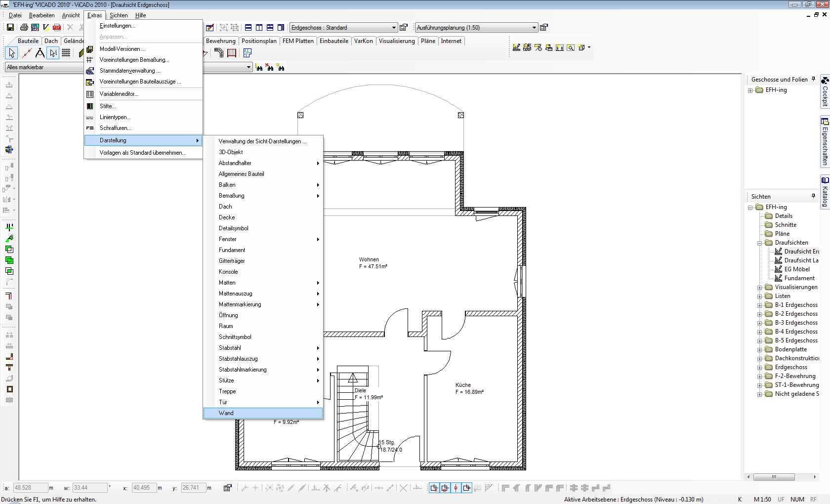Select the compass measuring tool

click(40, 53)
